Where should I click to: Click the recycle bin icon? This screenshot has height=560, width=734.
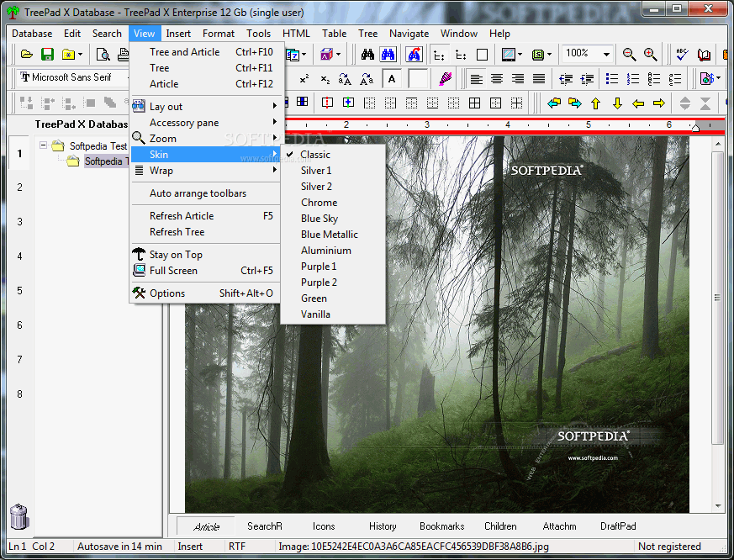point(19,516)
